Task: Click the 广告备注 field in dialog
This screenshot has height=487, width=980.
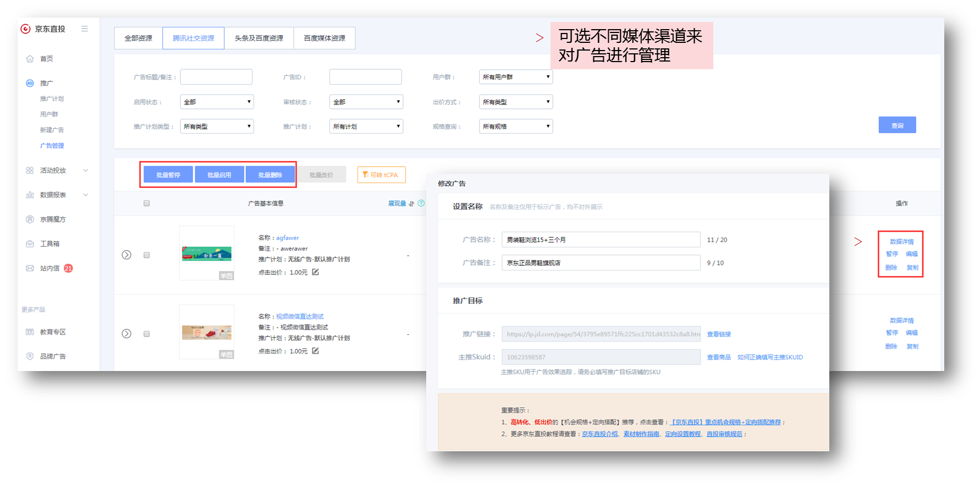Action: 601,263
